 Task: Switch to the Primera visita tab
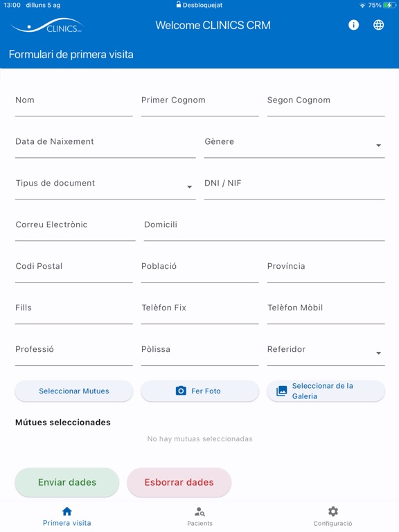(x=66, y=516)
